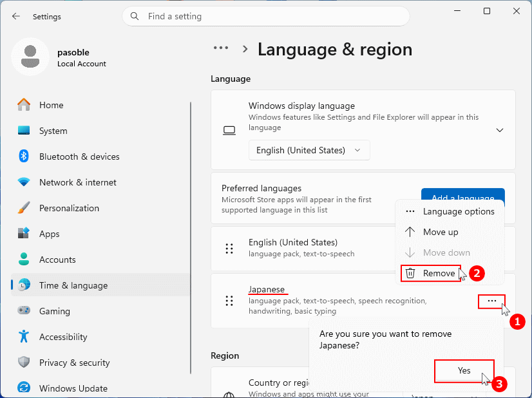Click the Windows Update icon in the sidebar
The width and height of the screenshot is (532, 398).
24,388
